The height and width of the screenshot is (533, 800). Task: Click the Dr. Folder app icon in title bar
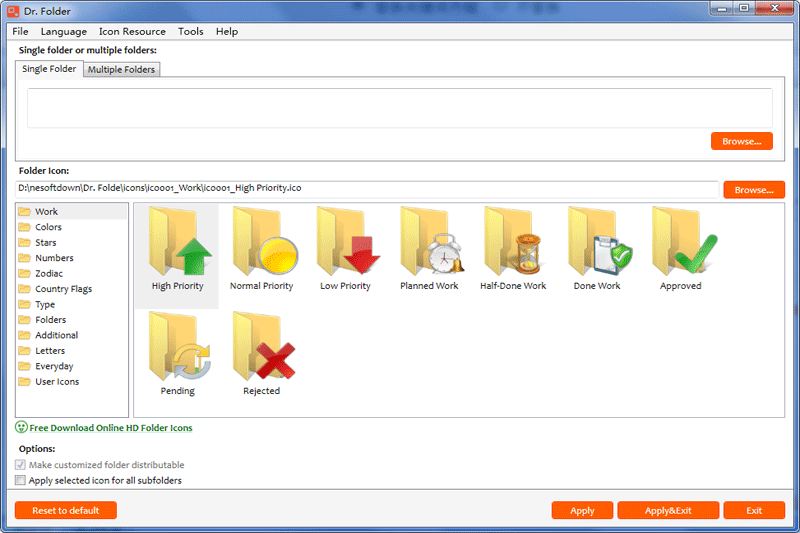coord(13,11)
